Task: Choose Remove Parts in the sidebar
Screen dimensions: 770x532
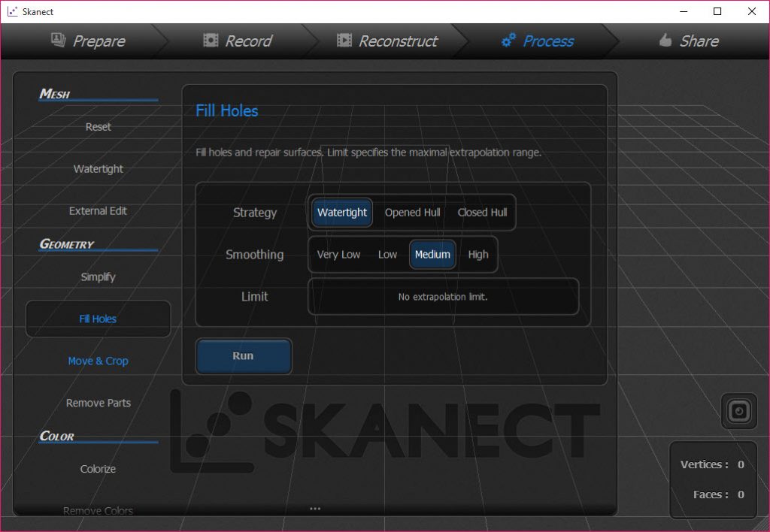Action: pyautogui.click(x=99, y=403)
